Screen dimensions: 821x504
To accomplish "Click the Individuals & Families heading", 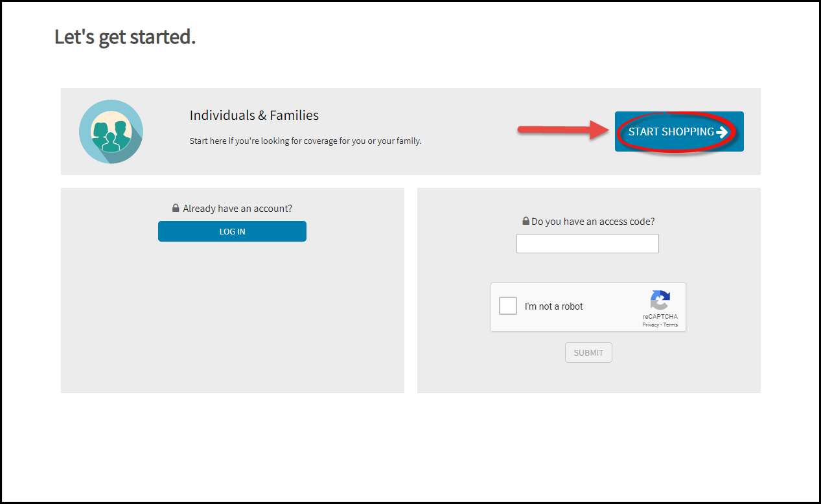I will click(x=254, y=115).
